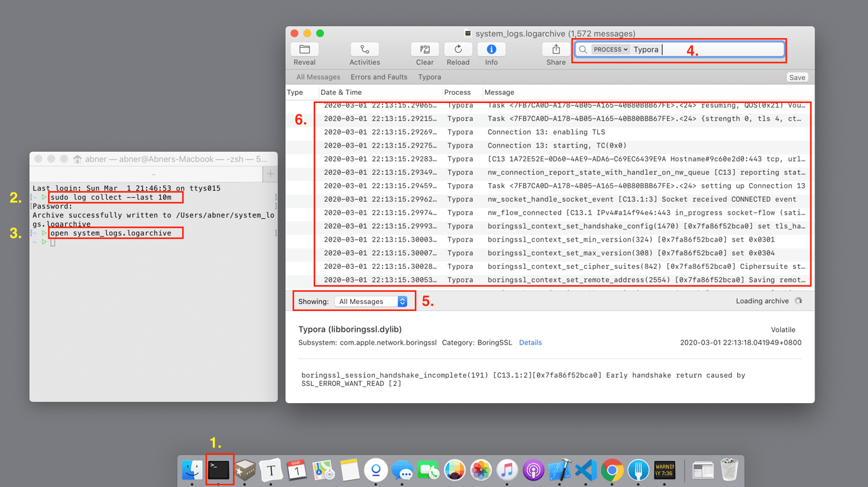Launch Google Chrome from the Dock
This screenshot has height=487, width=868.
(x=612, y=470)
